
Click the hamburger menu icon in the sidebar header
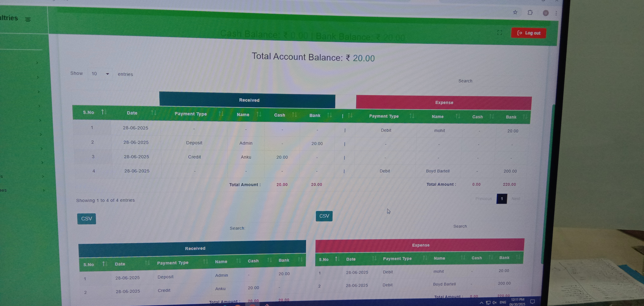tap(28, 20)
